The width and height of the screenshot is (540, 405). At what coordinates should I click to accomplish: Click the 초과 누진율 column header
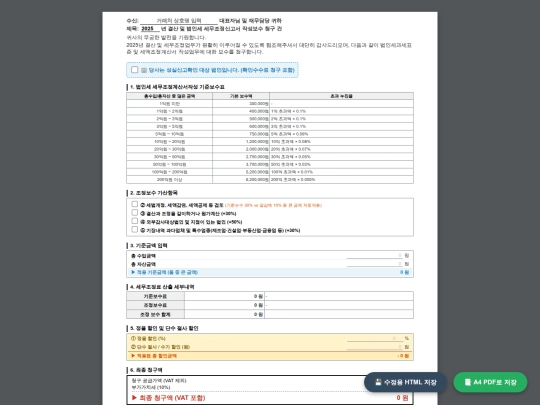(x=341, y=96)
